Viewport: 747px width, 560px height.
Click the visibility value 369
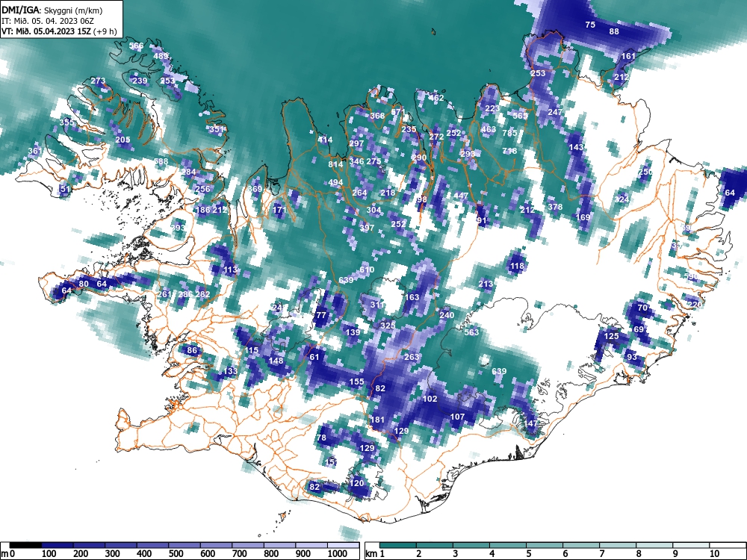pyautogui.click(x=255, y=189)
